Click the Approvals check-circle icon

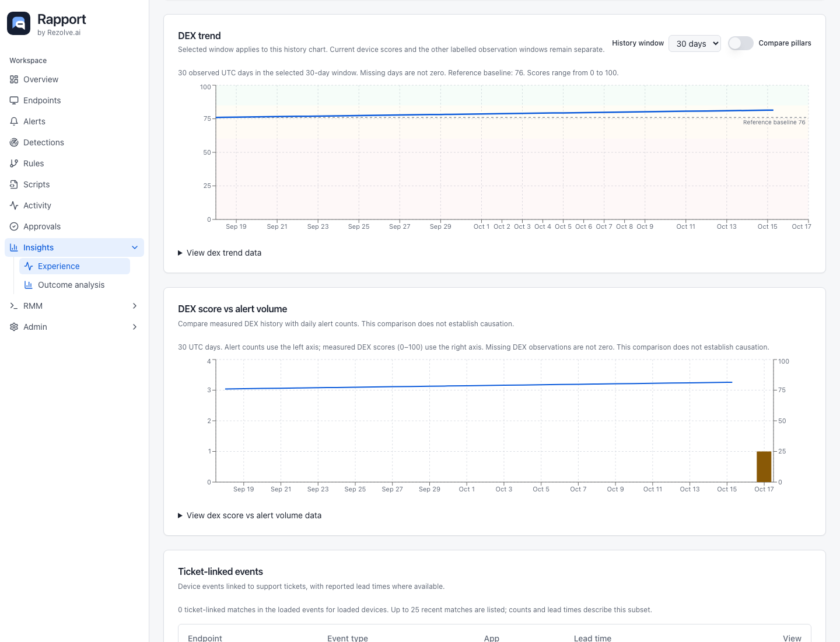pyautogui.click(x=14, y=226)
